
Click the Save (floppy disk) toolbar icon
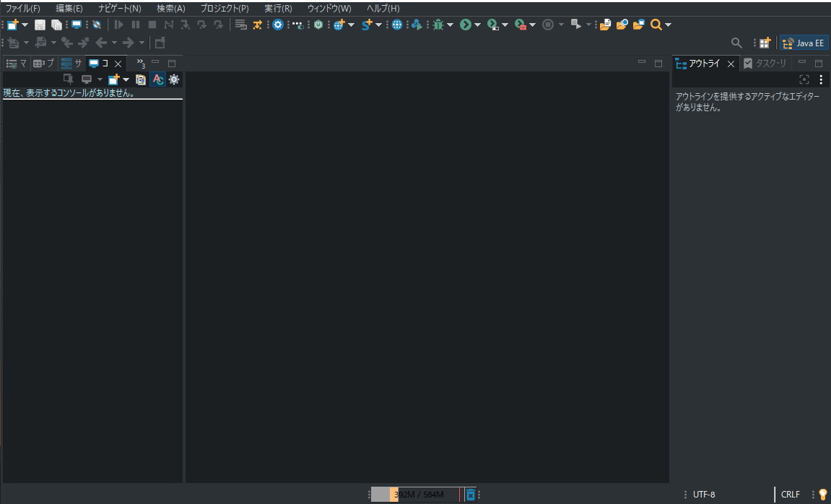point(40,25)
